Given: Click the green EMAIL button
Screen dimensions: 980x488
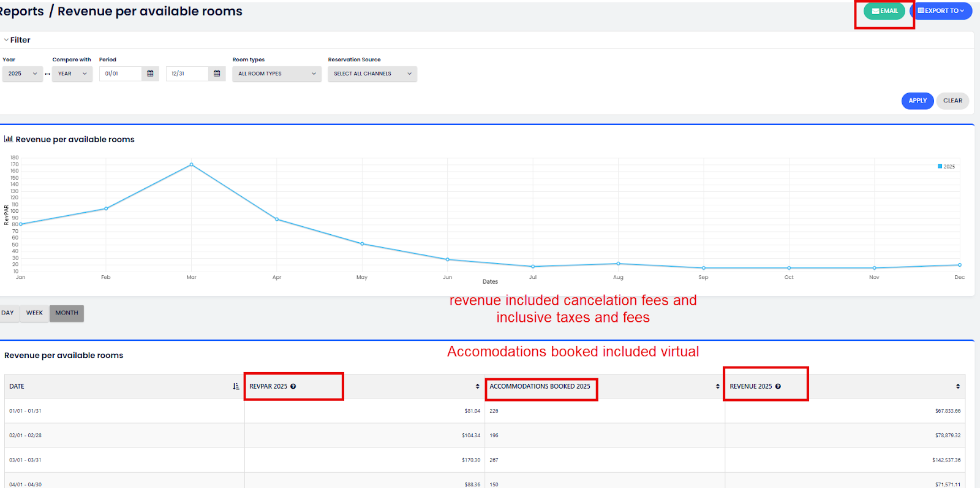Looking at the screenshot, I should [884, 11].
